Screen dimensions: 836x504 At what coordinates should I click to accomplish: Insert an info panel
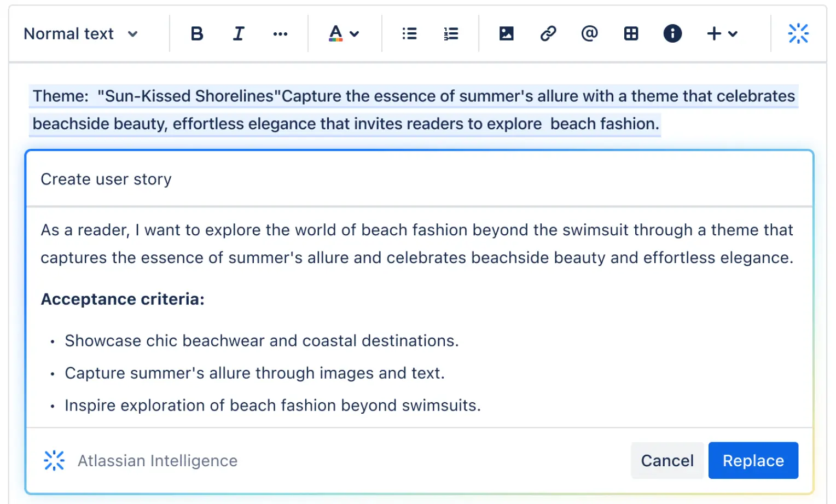click(x=672, y=34)
